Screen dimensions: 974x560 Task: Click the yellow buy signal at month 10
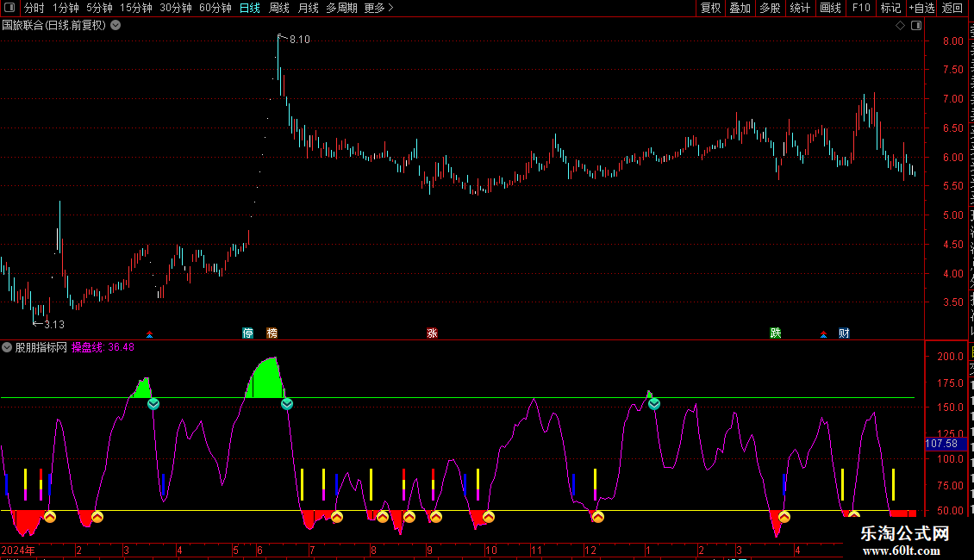coord(489,517)
